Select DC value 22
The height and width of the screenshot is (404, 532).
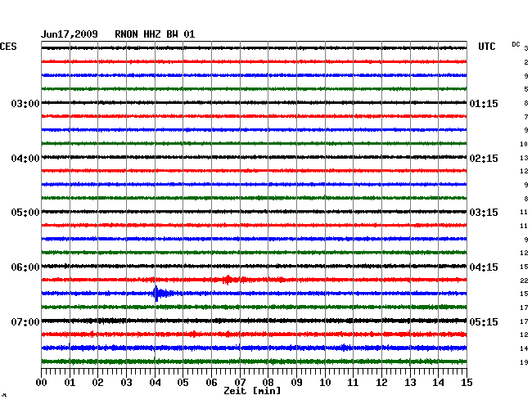tap(524, 281)
